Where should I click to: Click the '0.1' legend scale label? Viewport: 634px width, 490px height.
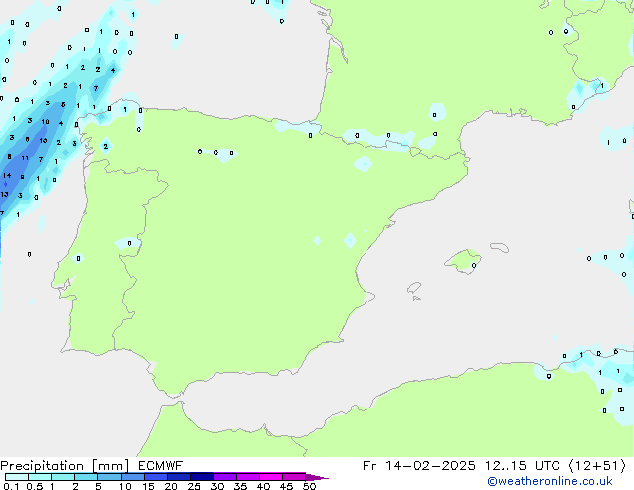11,486
